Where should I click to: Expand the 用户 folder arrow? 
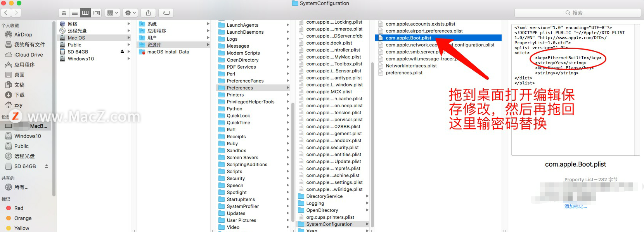point(208,38)
